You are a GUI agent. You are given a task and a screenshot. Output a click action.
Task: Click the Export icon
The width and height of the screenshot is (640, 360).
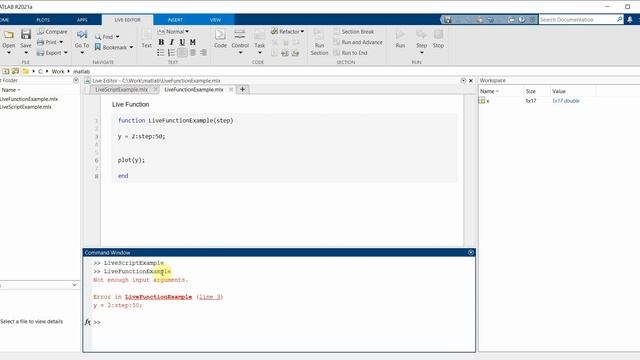point(40,53)
